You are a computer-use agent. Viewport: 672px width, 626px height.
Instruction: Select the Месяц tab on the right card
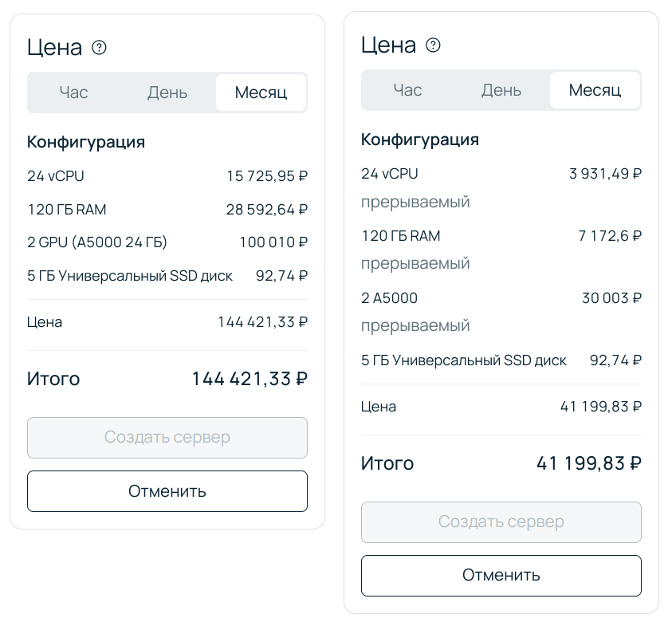tap(595, 90)
